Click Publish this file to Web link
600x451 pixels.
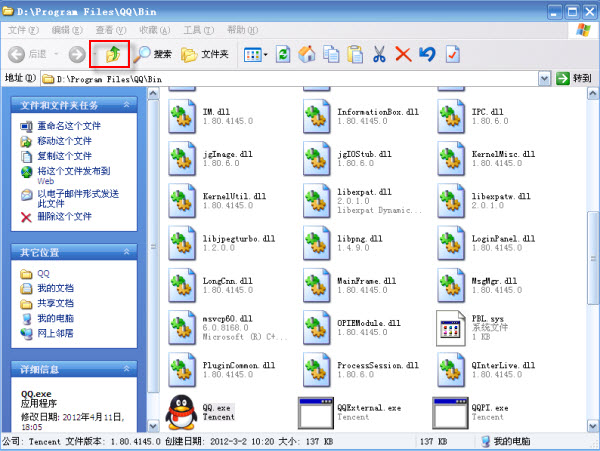point(73,176)
